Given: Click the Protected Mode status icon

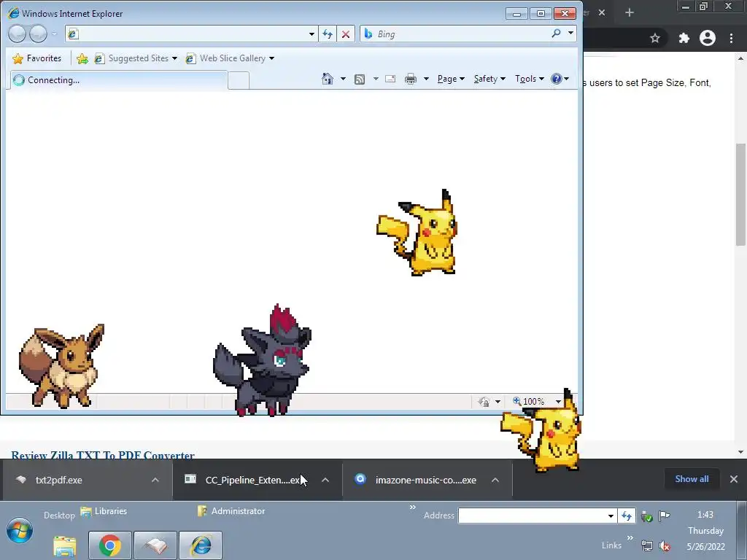Looking at the screenshot, I should (484, 402).
